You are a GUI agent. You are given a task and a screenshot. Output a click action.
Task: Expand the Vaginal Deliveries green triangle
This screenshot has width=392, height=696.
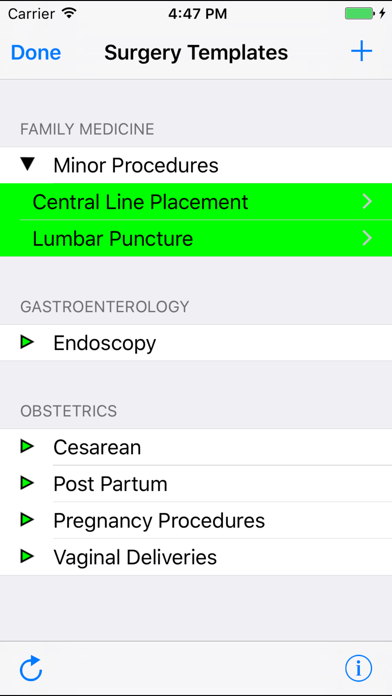point(27,556)
